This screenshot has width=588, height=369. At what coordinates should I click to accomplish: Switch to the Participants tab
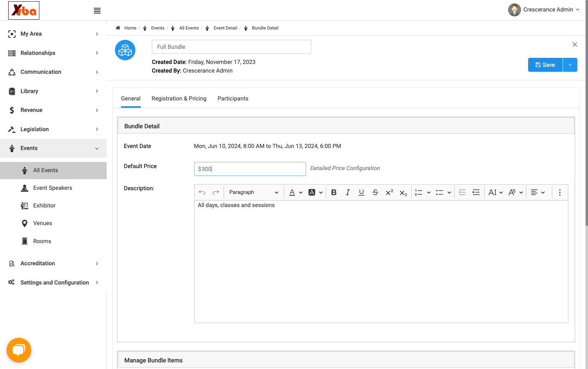233,99
